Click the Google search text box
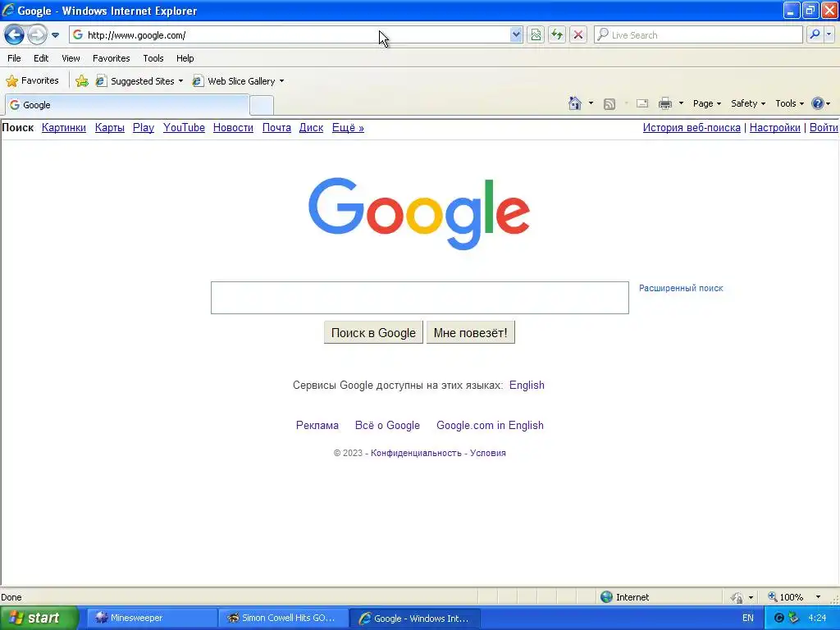The width and height of the screenshot is (840, 630). (419, 297)
